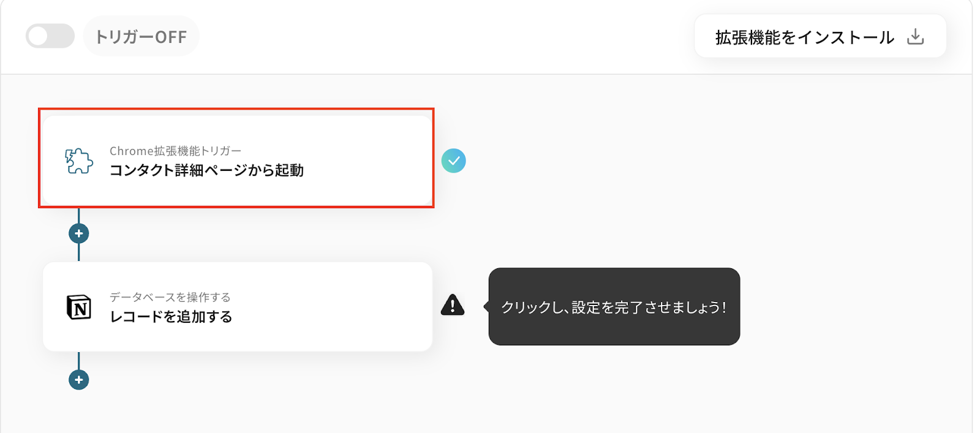Viewport: 980px width, 433px height.
Task: Click the teal checkmark status icon
Action: [x=453, y=160]
